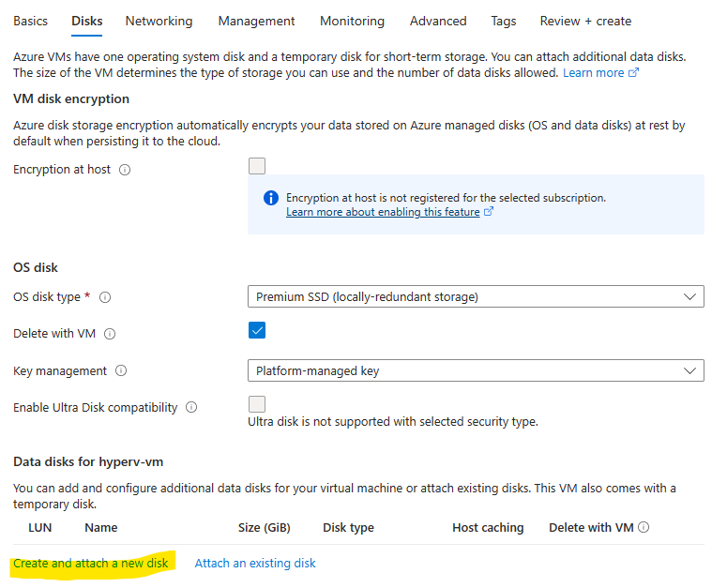Expand the Key management dropdown
Screen dimensions: 727x588
pyautogui.click(x=476, y=371)
